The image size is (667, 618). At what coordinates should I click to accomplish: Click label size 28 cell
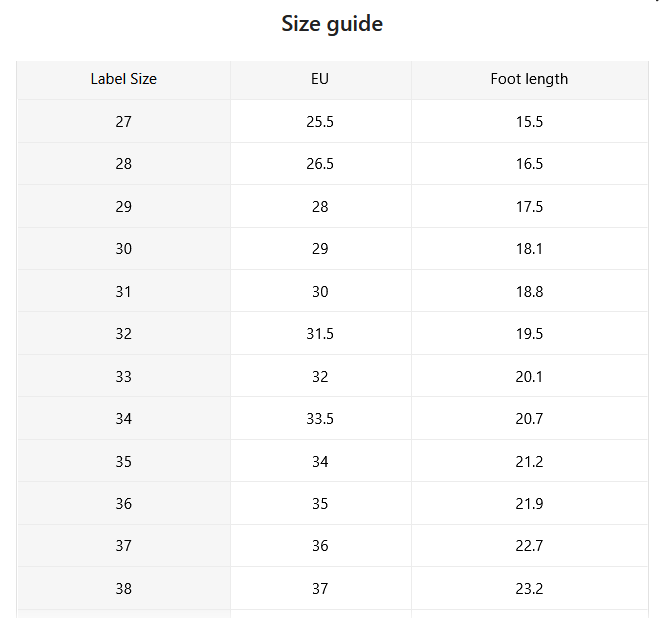click(x=124, y=164)
